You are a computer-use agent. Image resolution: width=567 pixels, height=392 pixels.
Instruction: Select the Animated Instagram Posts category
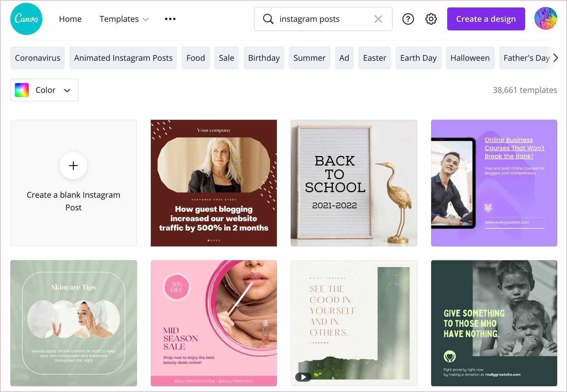(123, 58)
